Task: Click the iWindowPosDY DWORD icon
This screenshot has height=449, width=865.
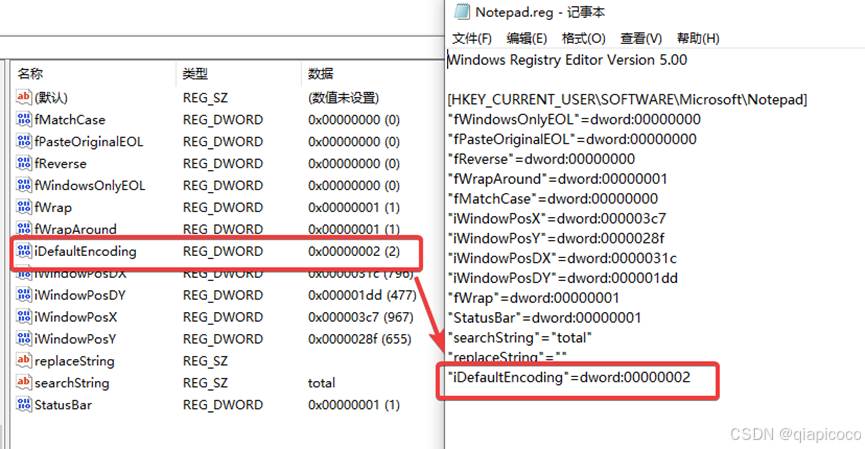Action: [24, 295]
